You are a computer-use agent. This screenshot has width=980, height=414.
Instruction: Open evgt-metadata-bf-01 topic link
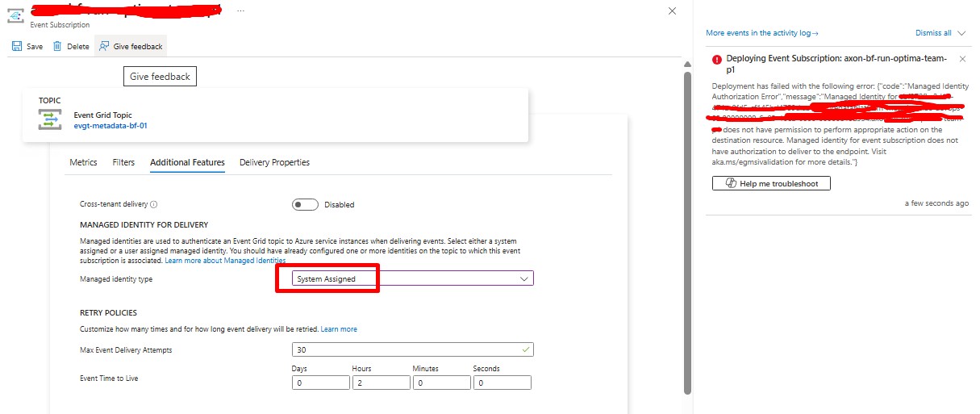[111, 126]
